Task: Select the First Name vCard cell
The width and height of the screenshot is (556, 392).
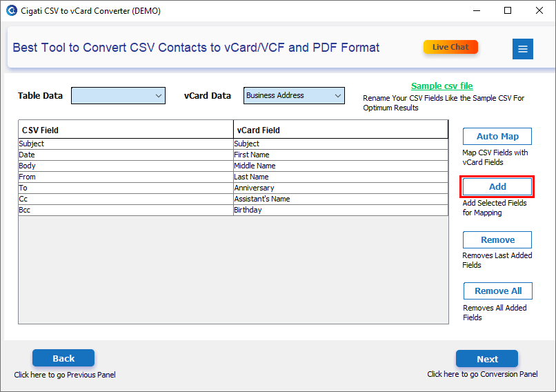Action: coord(340,155)
